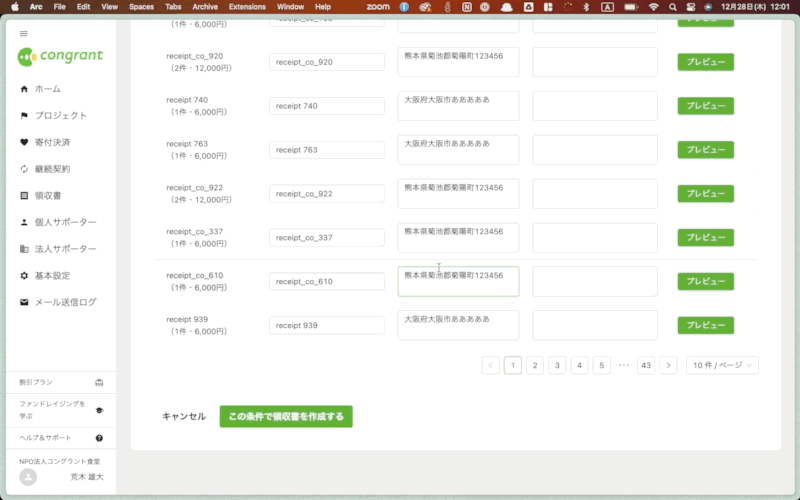The width and height of the screenshot is (800, 500).
Task: Edit the receipt_co_610 name field
Action: [327, 281]
